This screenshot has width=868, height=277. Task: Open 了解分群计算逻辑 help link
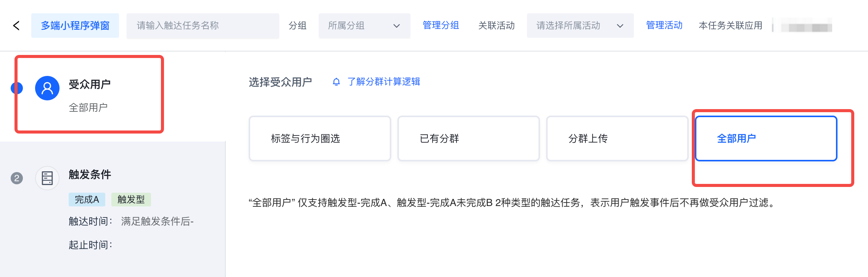(x=384, y=82)
